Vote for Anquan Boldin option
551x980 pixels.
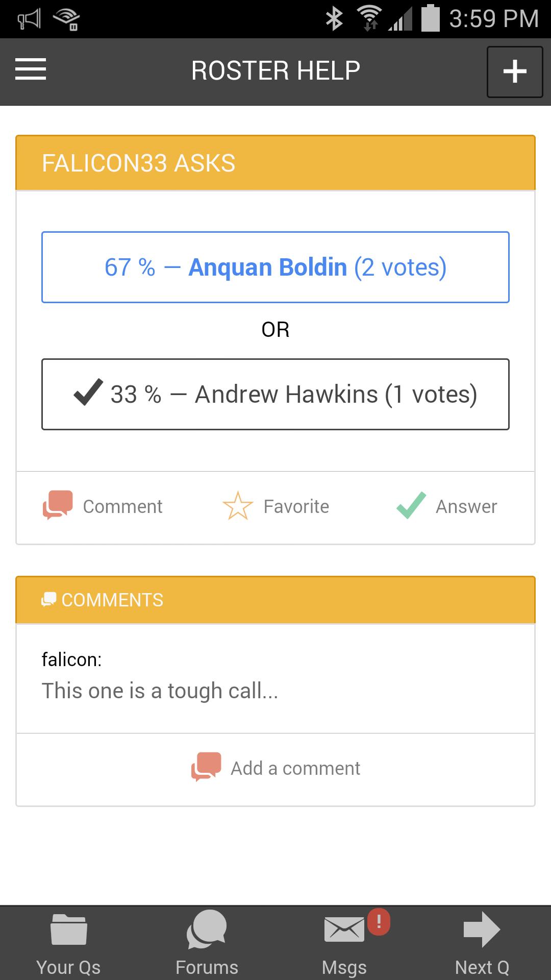(275, 267)
